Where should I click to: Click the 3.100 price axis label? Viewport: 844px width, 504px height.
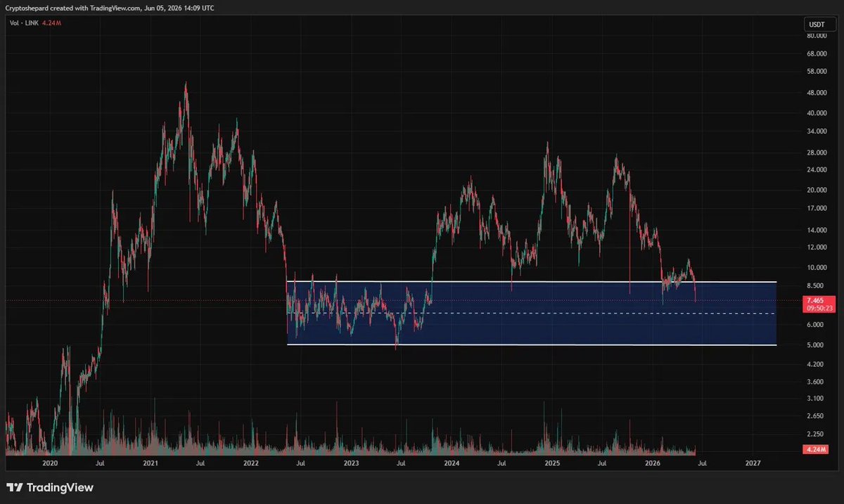point(816,399)
